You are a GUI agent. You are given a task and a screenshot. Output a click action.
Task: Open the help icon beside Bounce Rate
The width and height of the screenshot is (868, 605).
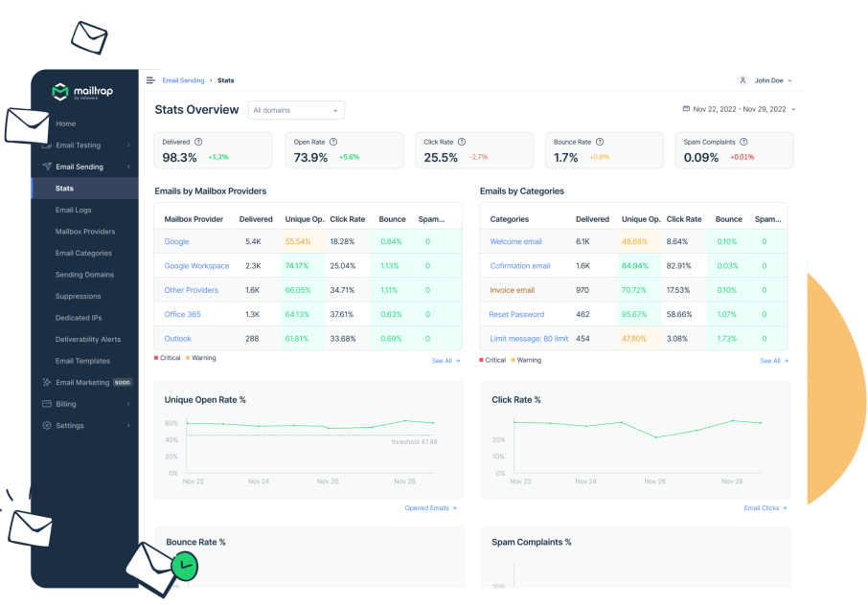[x=601, y=142]
